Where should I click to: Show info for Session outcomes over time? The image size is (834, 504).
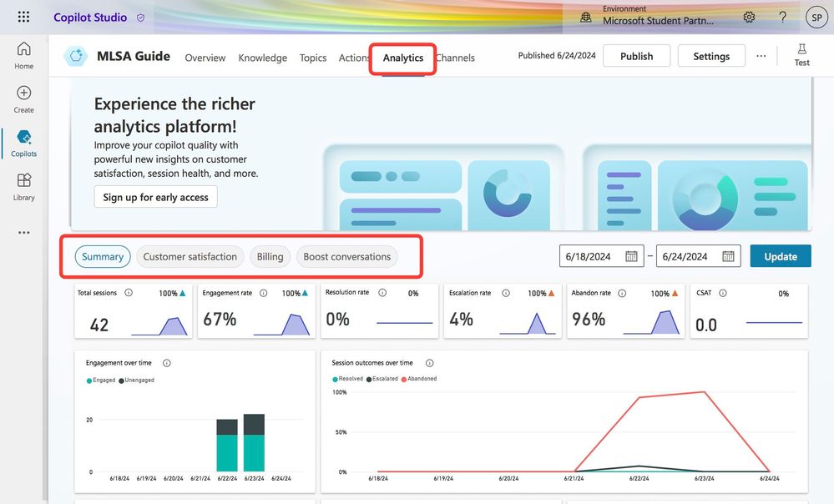[x=429, y=363]
